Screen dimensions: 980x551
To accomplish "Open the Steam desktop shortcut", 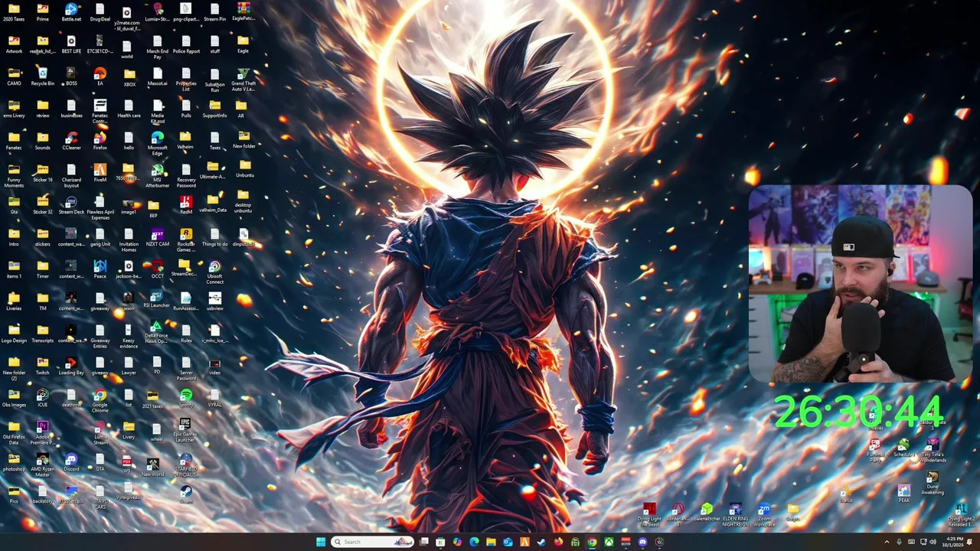I will click(x=186, y=494).
